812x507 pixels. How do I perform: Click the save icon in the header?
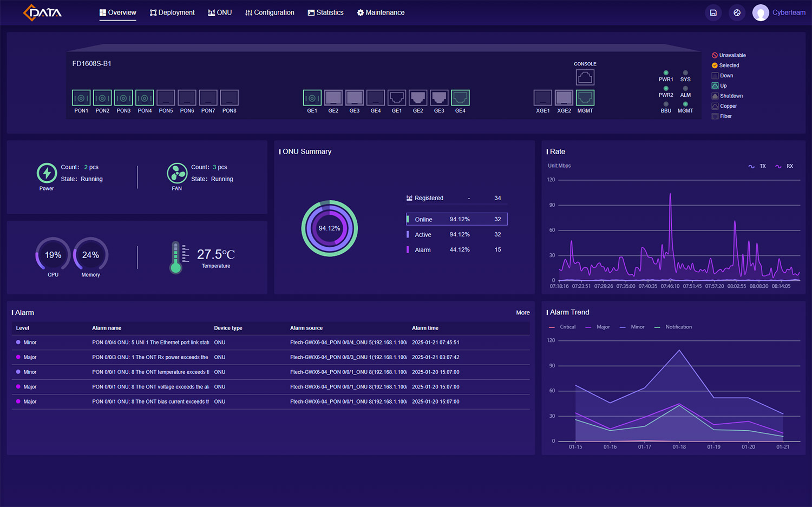[x=713, y=12]
